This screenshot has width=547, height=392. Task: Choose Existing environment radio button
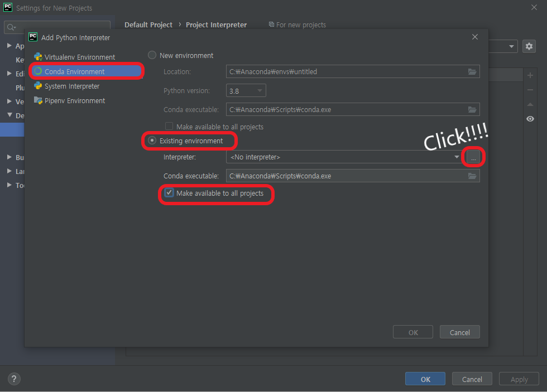click(x=152, y=141)
